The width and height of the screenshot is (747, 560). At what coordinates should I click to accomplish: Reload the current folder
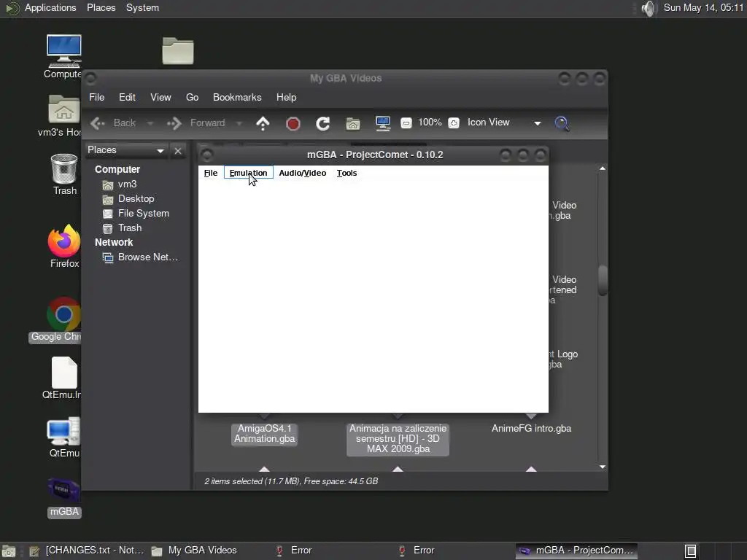pos(323,123)
